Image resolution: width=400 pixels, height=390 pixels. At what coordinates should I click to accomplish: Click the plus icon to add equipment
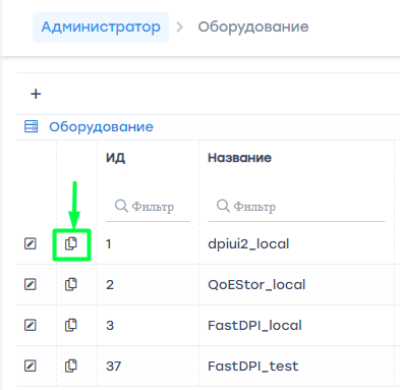[x=36, y=94]
